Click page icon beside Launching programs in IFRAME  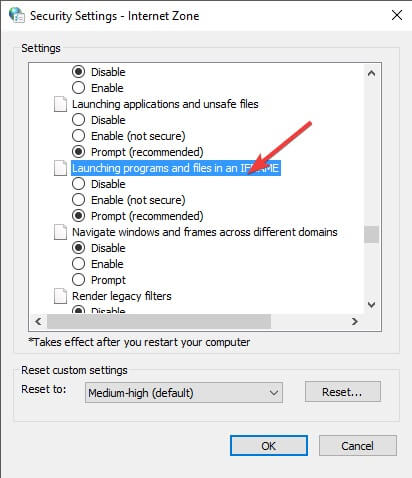[x=60, y=168]
